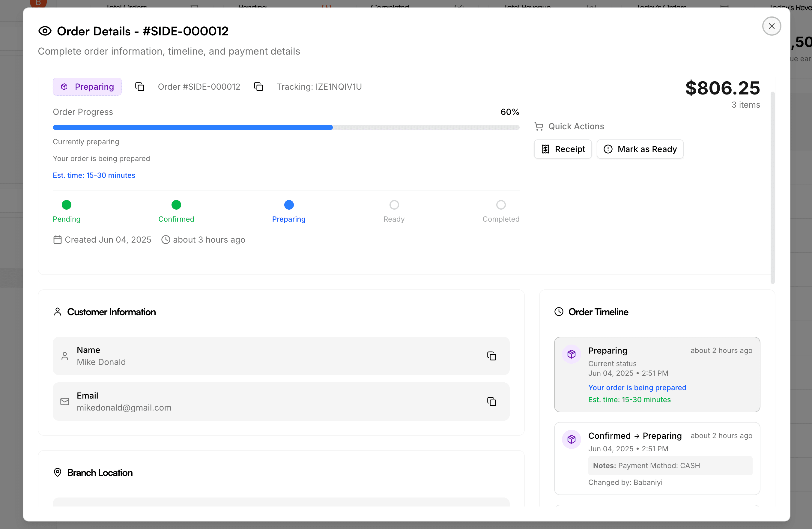Select the Completed step circle

click(x=501, y=205)
